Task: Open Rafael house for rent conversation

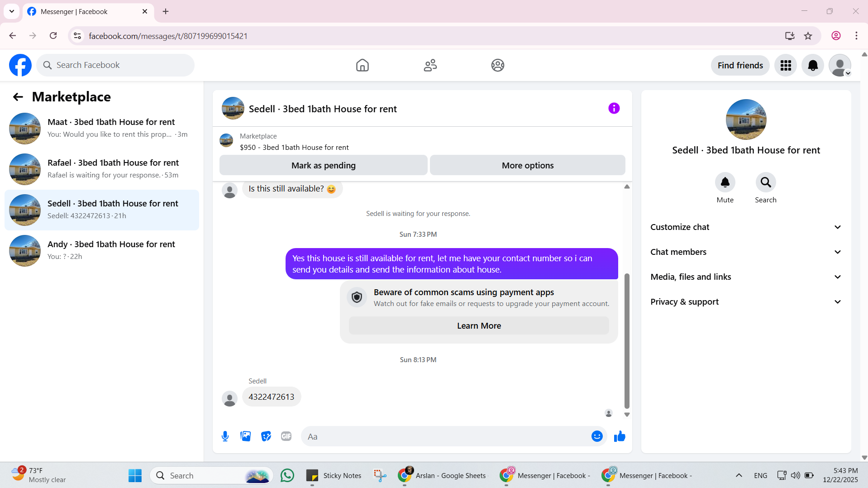Action: [102, 169]
